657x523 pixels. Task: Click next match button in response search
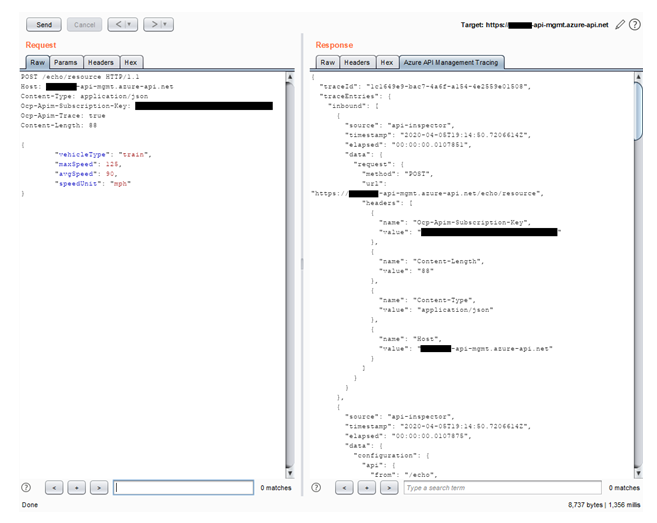tap(388, 487)
